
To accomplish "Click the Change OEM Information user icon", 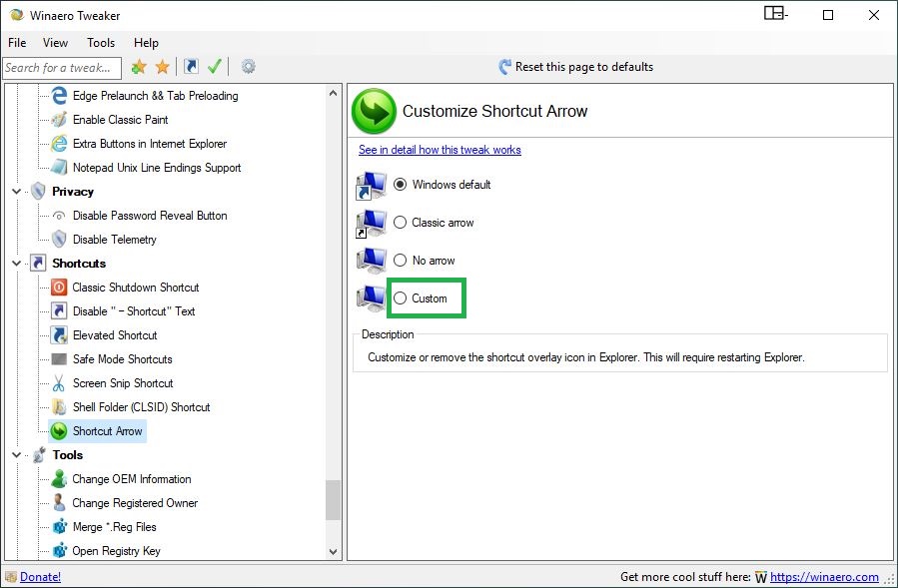I will 59,479.
